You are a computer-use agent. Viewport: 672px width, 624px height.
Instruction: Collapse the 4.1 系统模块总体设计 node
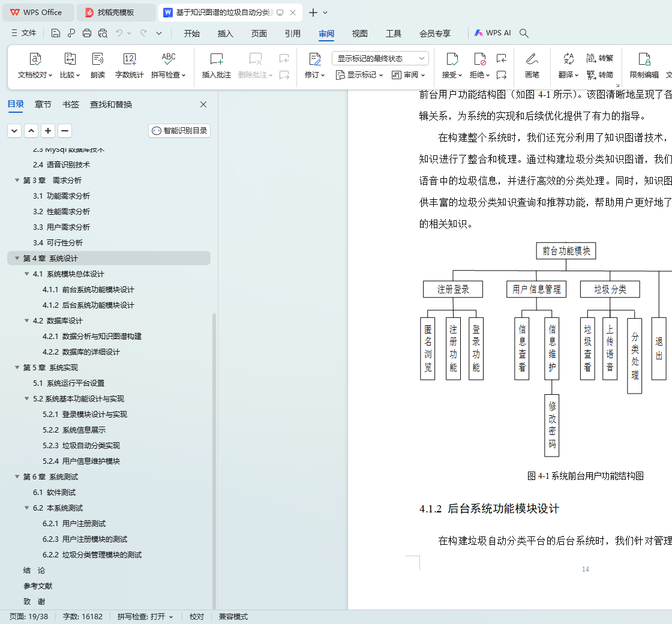26,274
